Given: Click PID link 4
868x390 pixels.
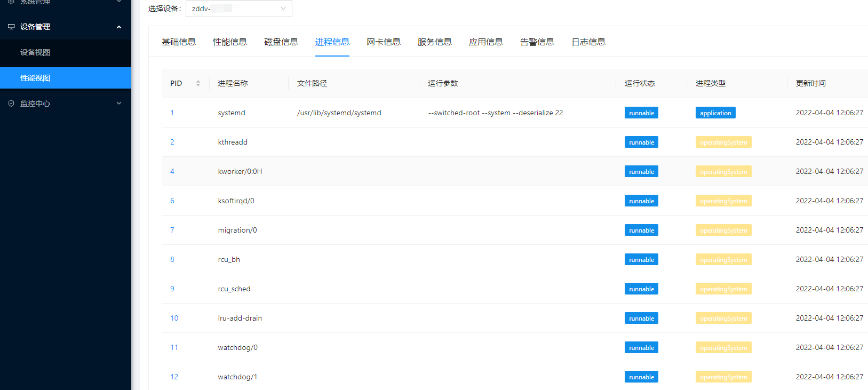Looking at the screenshot, I should [x=172, y=171].
